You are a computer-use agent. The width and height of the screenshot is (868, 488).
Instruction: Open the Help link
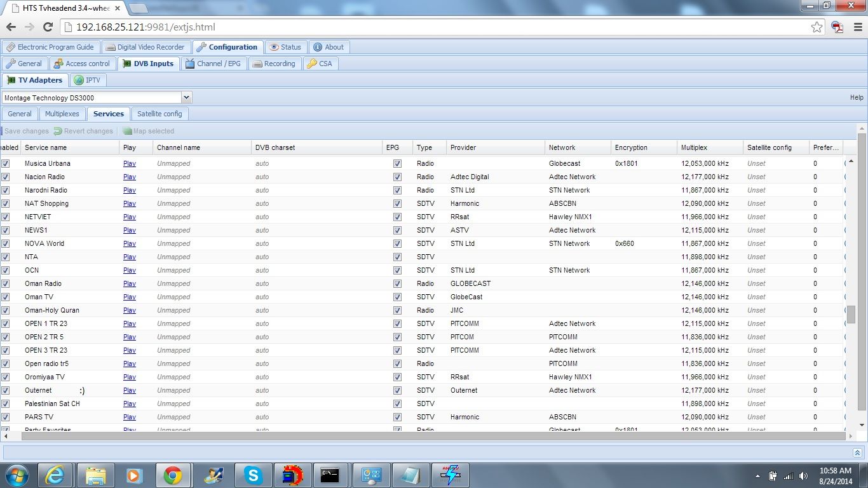coord(857,97)
